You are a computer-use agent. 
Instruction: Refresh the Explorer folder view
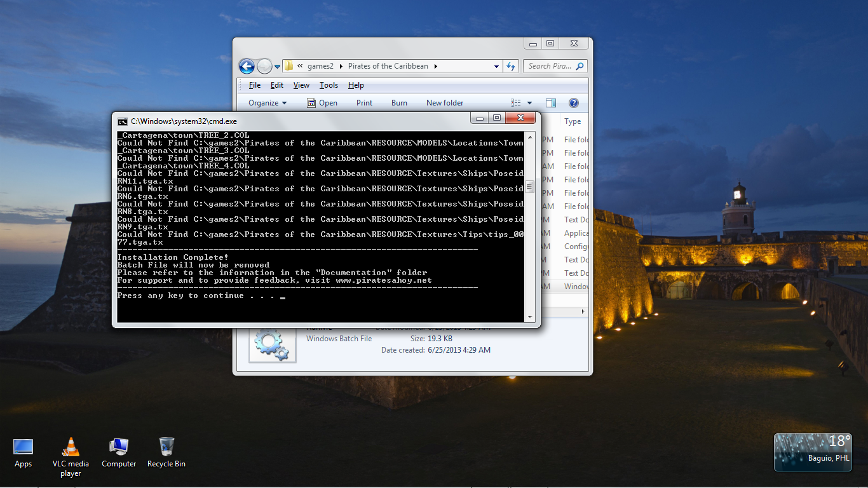coord(511,66)
